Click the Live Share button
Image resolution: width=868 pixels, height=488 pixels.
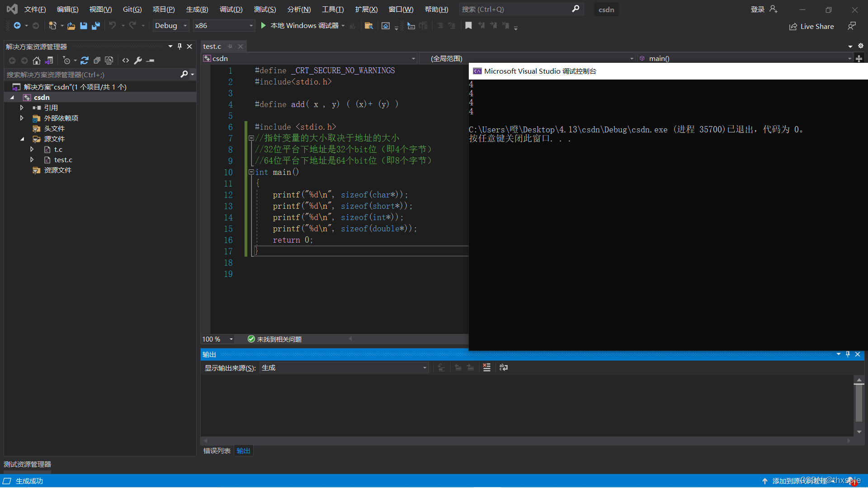(x=811, y=26)
